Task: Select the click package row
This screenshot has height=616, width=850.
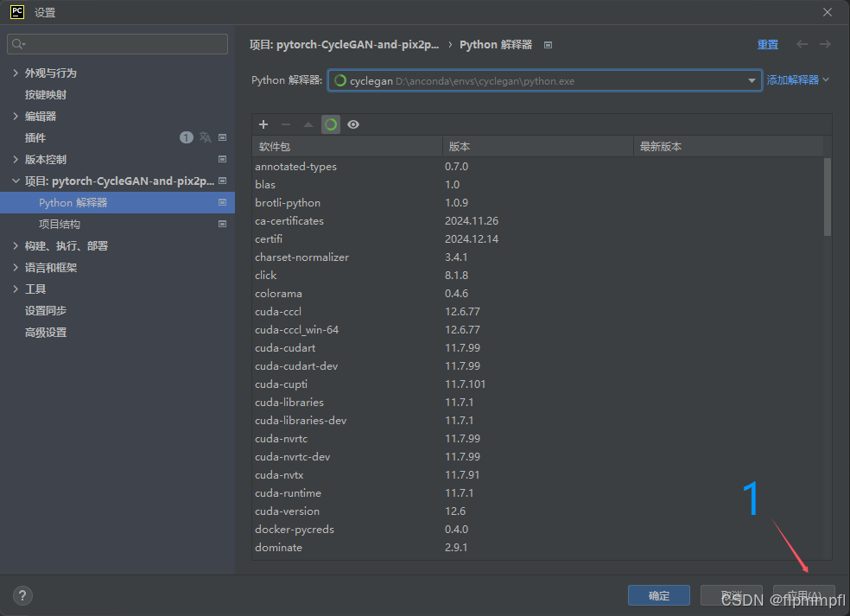Action: [x=537, y=276]
